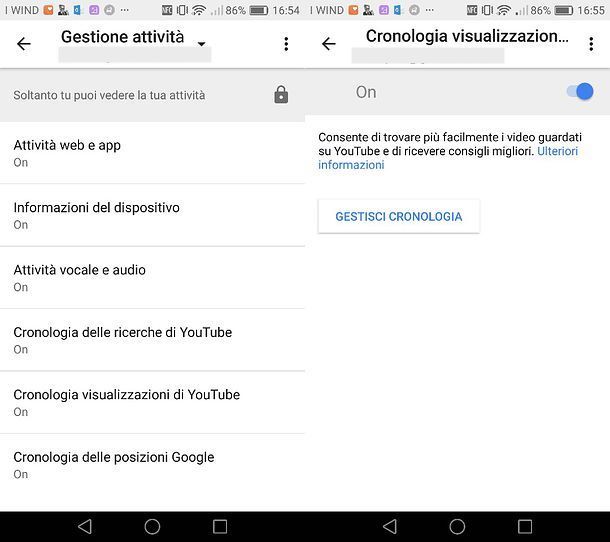
Task: Tap recent apps button on left phone
Action: [220, 526]
